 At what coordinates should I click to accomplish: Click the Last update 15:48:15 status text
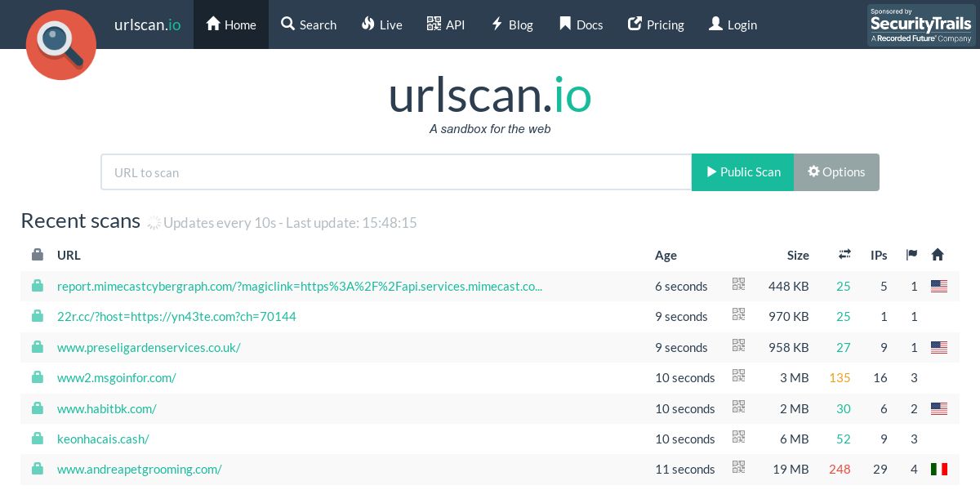pos(351,222)
